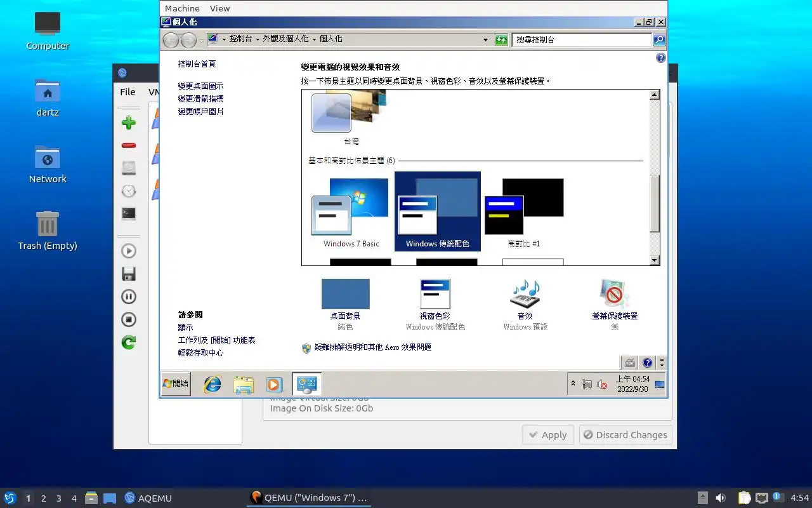812x508 pixels.
Task: Open 控制台首頁 link
Action: tap(197, 64)
